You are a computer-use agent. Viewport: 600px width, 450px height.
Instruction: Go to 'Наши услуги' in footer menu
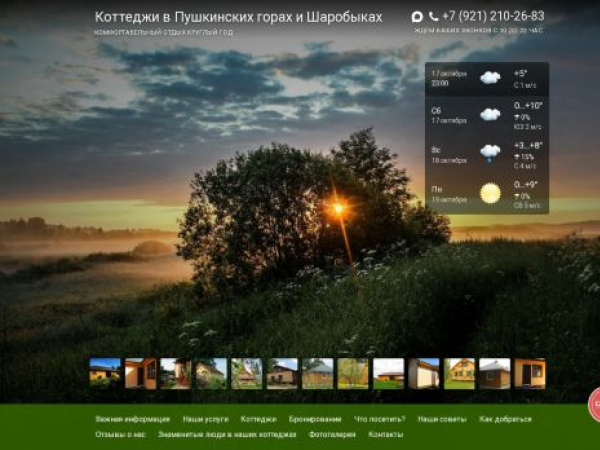[x=205, y=419]
